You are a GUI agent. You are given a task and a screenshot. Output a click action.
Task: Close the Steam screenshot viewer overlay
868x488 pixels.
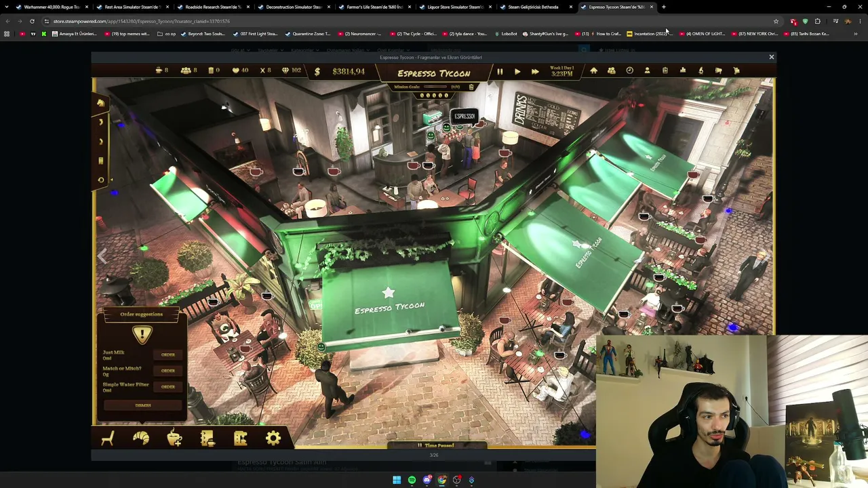point(771,58)
